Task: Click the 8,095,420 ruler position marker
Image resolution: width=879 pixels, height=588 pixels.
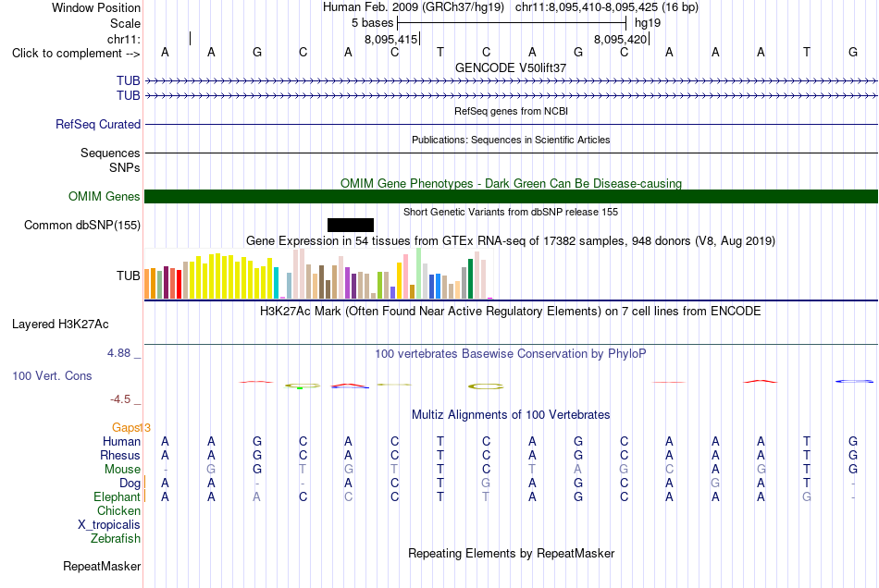Action: (621, 39)
